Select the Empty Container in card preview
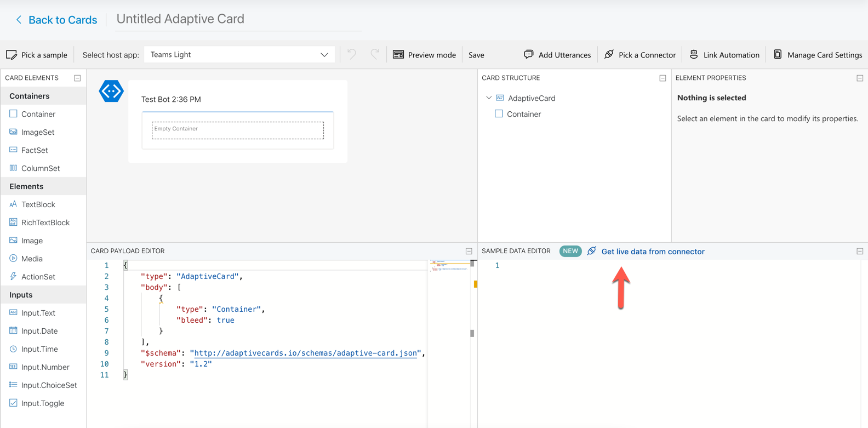The image size is (868, 428). (238, 130)
